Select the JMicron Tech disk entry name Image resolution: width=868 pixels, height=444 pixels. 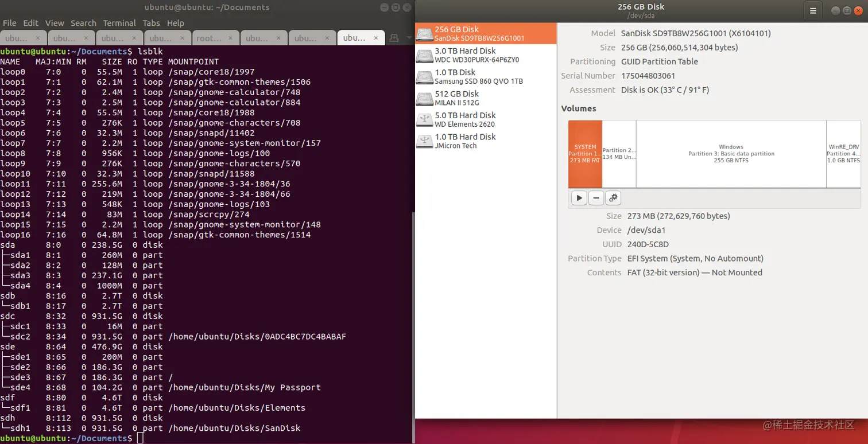(456, 146)
